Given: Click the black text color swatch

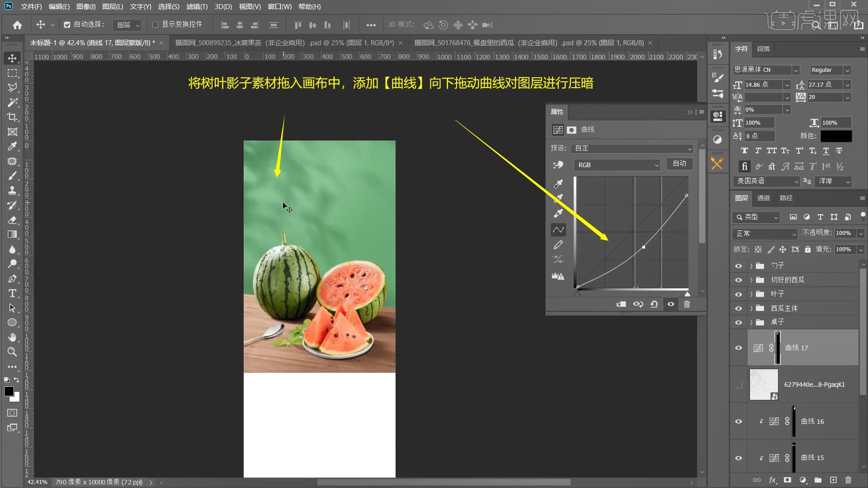Looking at the screenshot, I should pyautogui.click(x=836, y=136).
